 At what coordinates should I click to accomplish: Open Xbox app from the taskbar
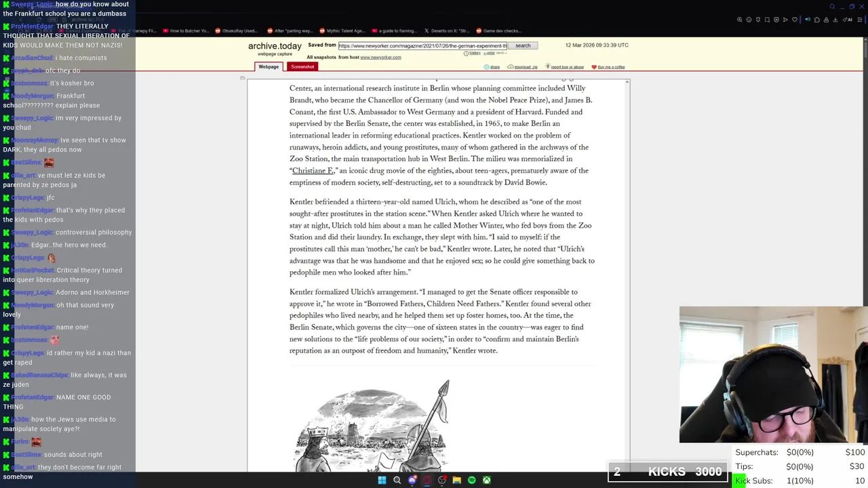click(486, 481)
